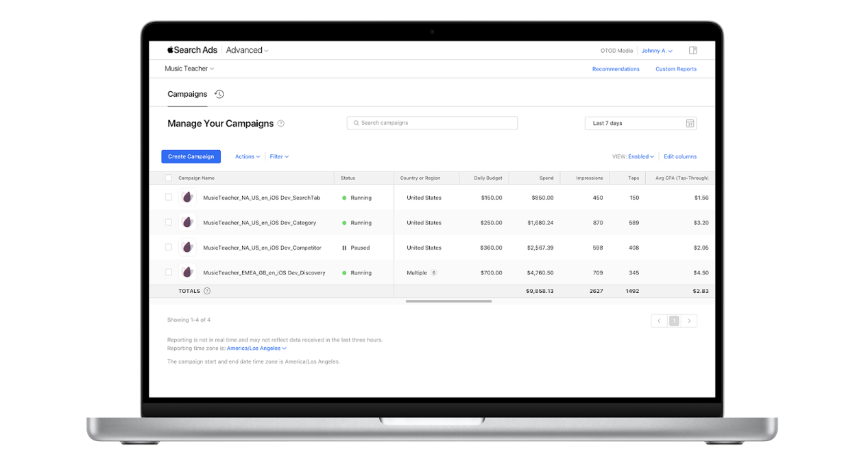Click the OTOD Media organization name

click(616, 51)
